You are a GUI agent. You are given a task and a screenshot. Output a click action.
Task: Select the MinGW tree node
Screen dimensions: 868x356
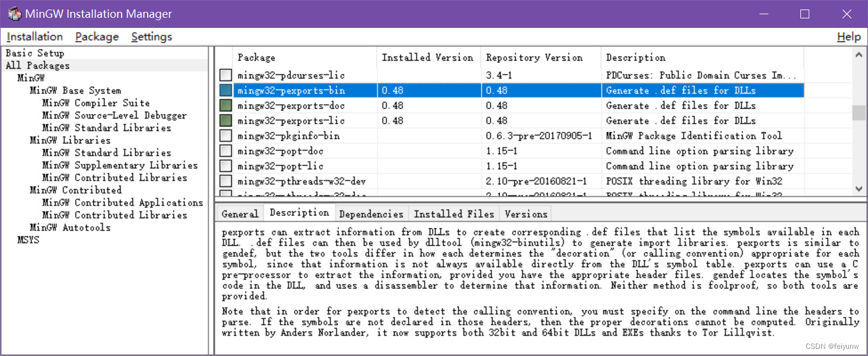(31, 78)
